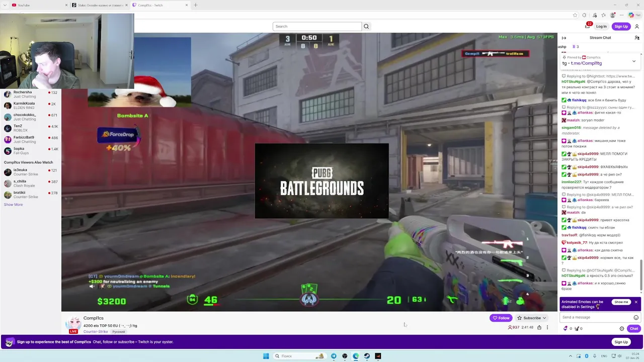Click Sign Up in the purple banner

[x=621, y=342]
